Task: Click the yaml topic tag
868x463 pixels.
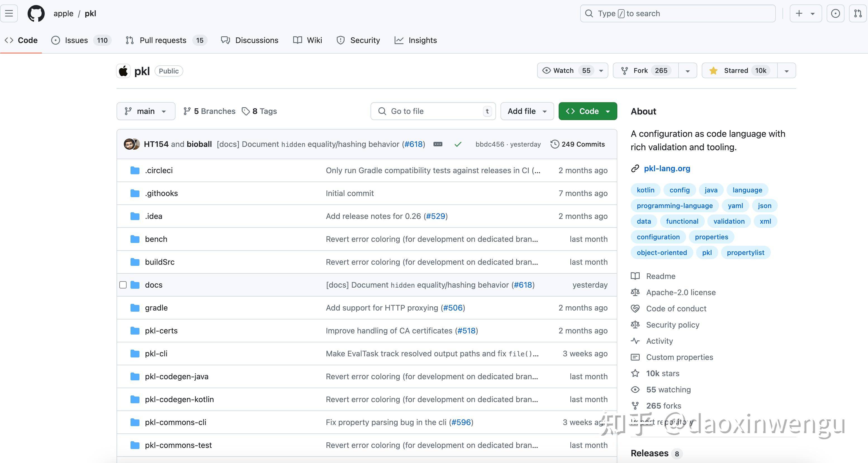Action: 735,206
